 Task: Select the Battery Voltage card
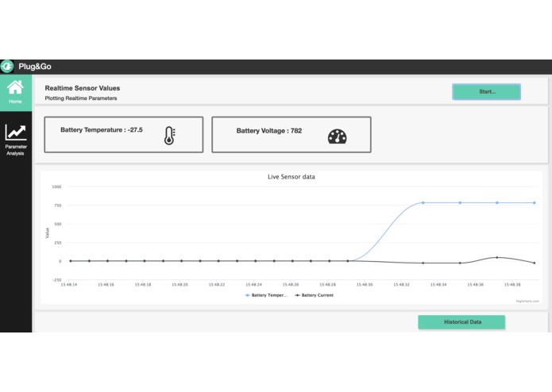[291, 135]
